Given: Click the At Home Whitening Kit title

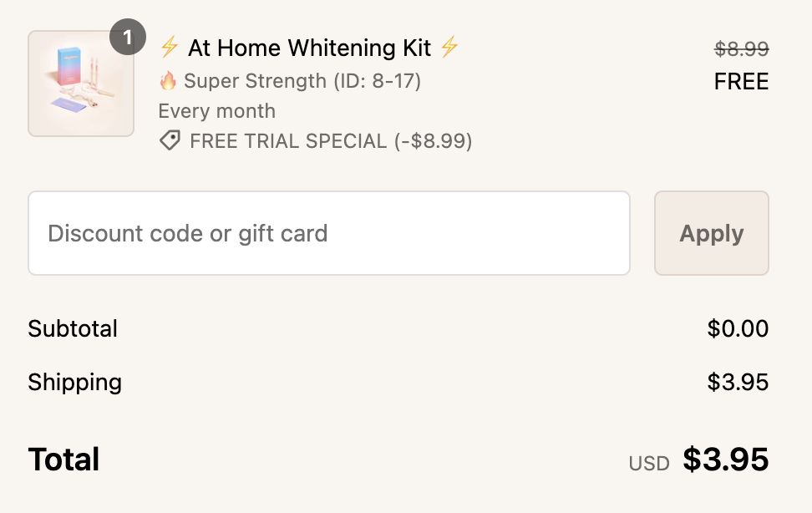Looking at the screenshot, I should pos(309,48).
